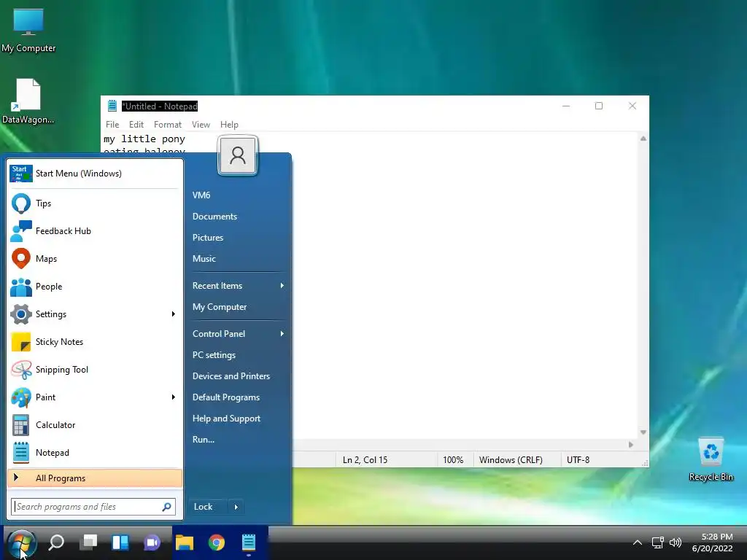
Task: Open File Explorer from taskbar
Action: 185,542
